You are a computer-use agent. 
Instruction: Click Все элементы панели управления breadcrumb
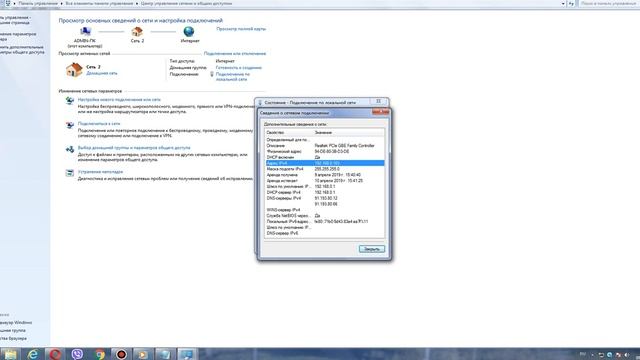[99, 3]
